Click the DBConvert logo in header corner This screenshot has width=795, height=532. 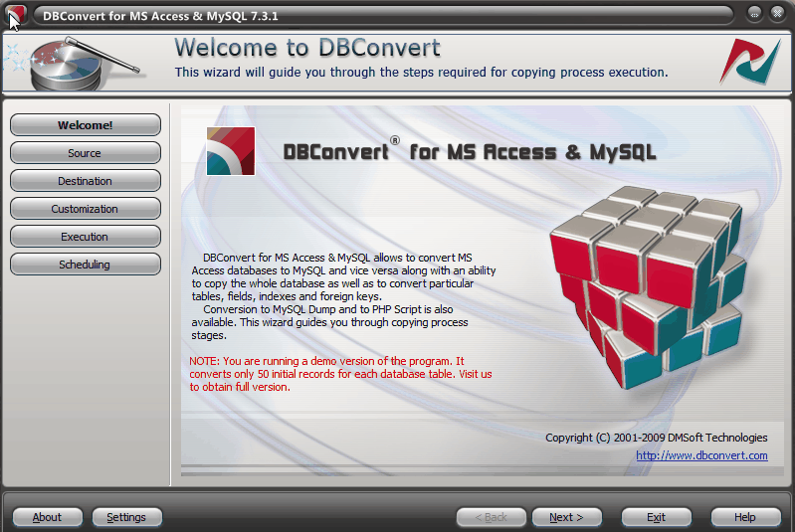pos(751,63)
